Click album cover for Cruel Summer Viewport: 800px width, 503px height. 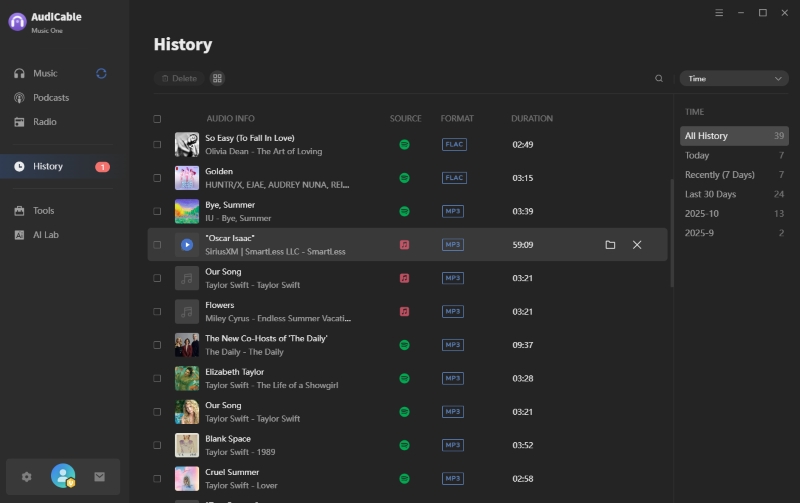(187, 479)
